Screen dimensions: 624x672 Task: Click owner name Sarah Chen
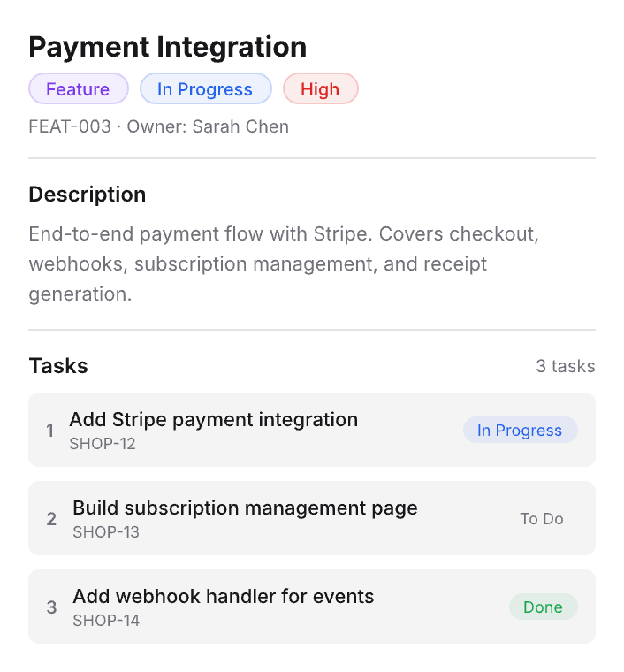tap(240, 126)
